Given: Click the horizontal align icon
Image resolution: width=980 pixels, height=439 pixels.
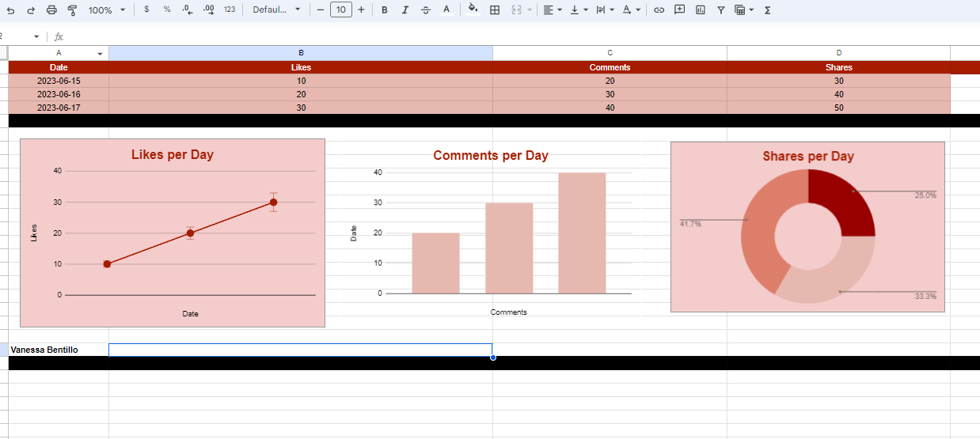Looking at the screenshot, I should (x=549, y=10).
